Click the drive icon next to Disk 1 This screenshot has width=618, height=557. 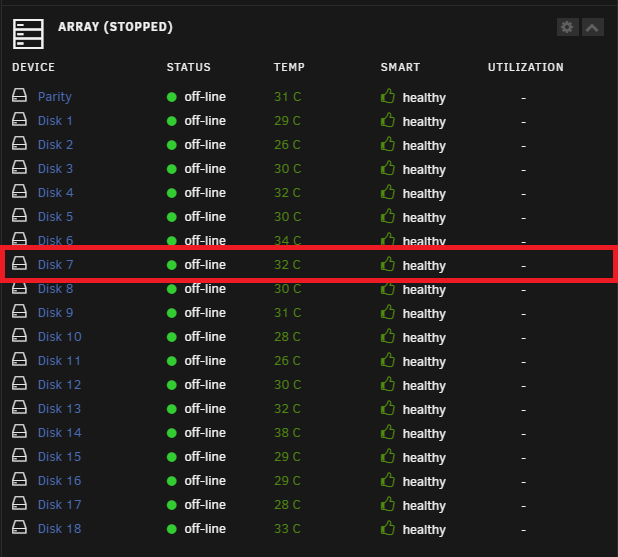19,119
